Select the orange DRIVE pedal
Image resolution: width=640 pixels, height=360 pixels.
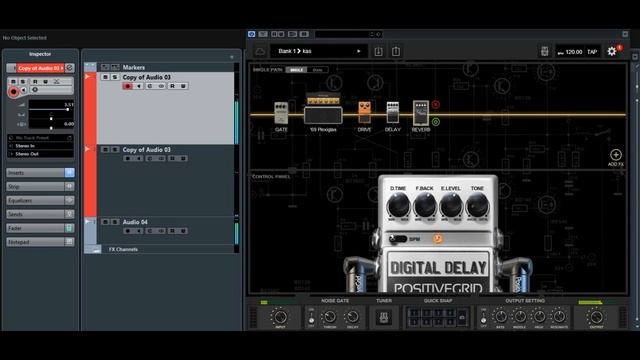coord(364,112)
